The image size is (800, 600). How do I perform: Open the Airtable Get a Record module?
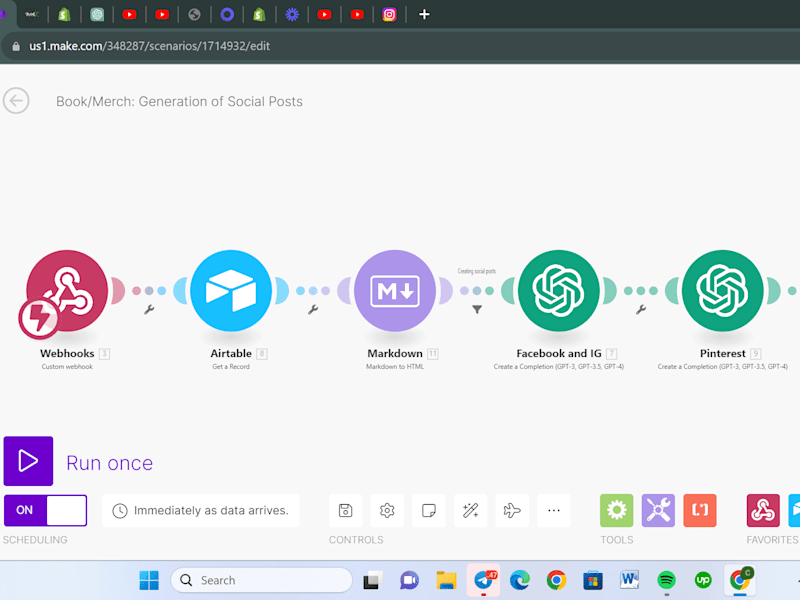(231, 290)
